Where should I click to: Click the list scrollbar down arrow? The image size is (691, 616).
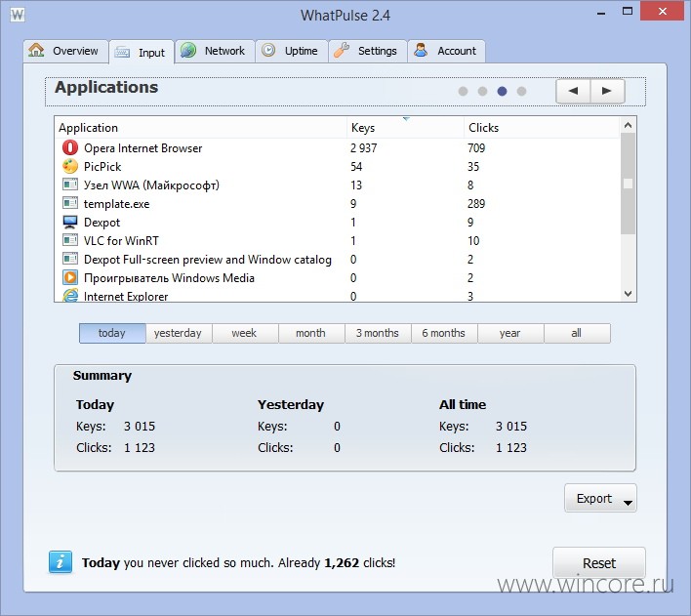tap(628, 293)
